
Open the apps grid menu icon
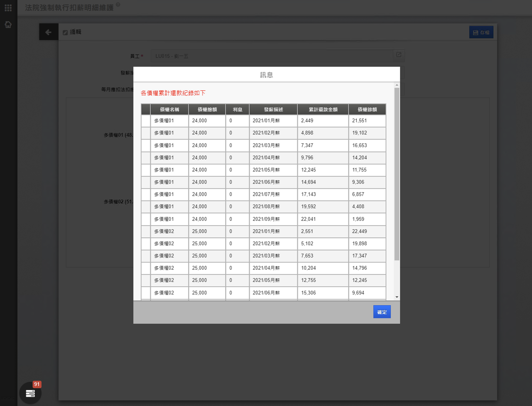8,8
